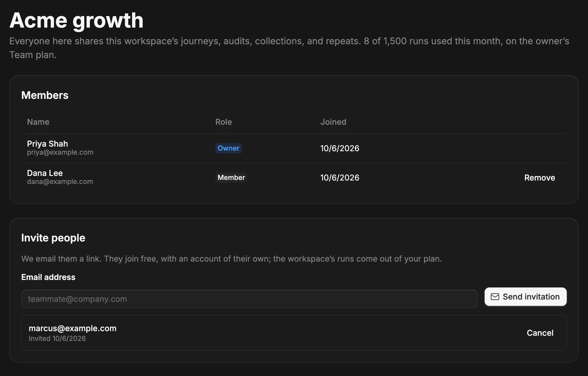
Task: Click the workspace description about 1,500 runs
Action: click(x=289, y=48)
